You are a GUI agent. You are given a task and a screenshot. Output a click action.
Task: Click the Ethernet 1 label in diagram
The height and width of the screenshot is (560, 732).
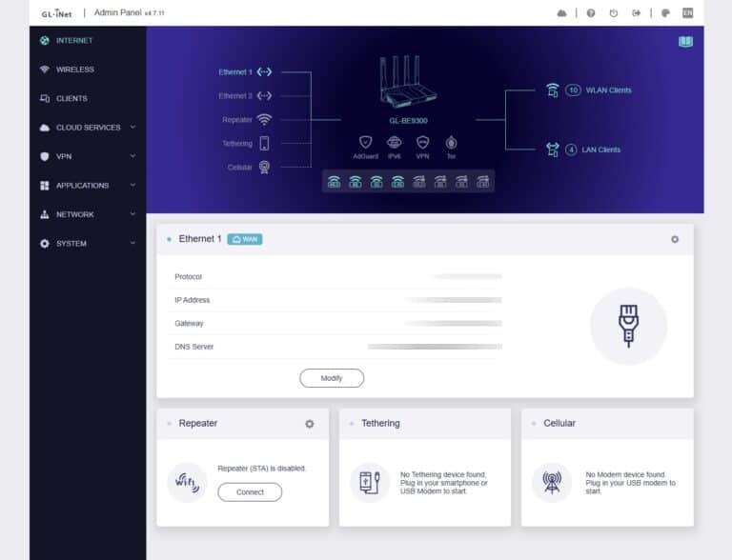[x=235, y=71]
